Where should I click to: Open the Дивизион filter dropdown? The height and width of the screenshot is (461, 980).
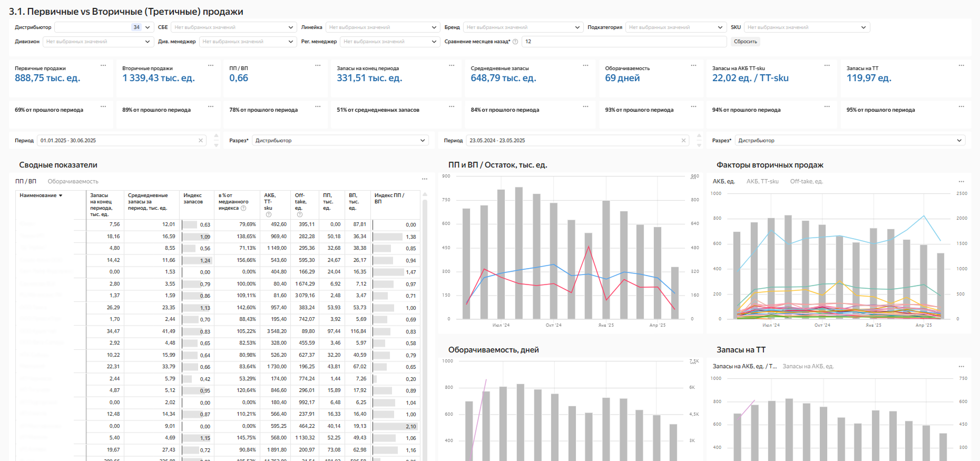98,42
